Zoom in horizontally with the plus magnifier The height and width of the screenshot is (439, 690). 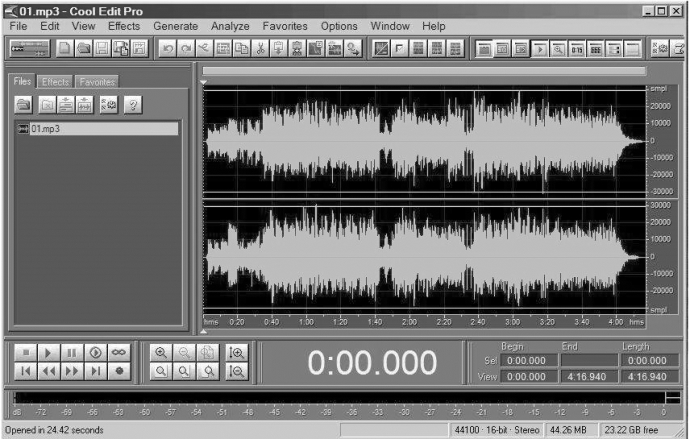(x=161, y=353)
